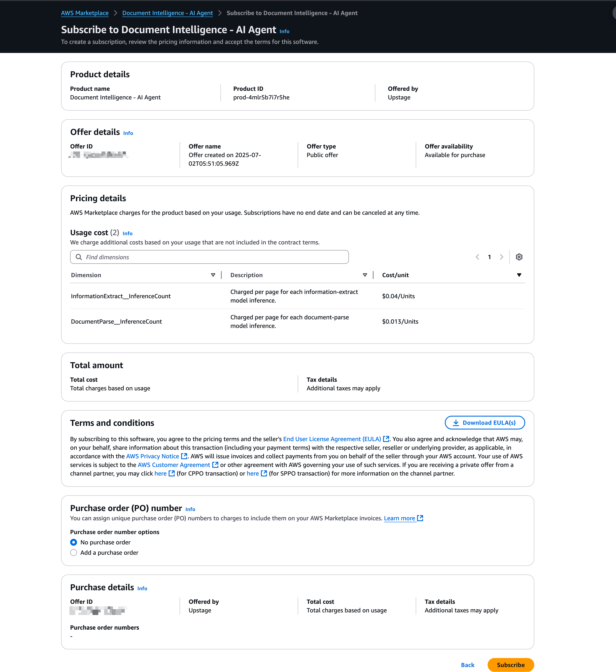The height and width of the screenshot is (672, 616).
Task: Select the Add a purchase order option
Action: 74,553
